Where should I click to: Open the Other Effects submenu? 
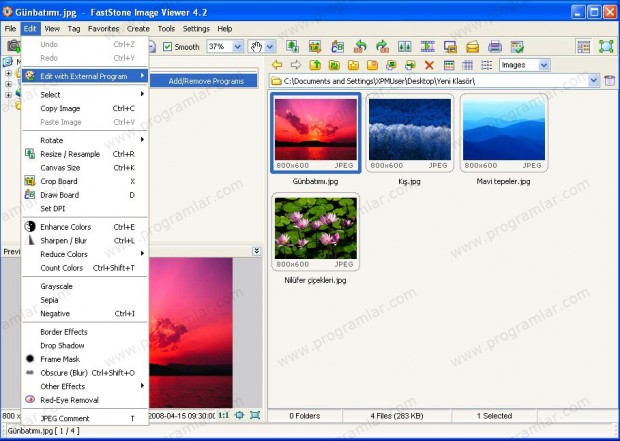tap(85, 386)
